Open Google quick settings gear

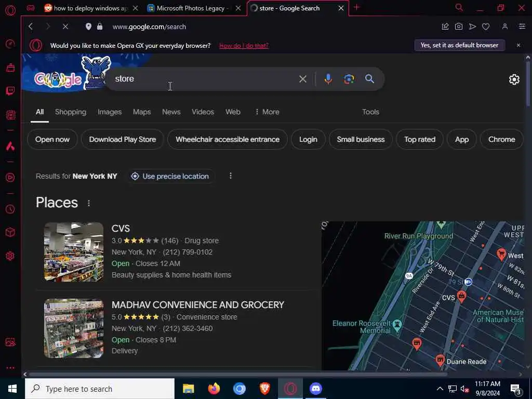coord(514,79)
